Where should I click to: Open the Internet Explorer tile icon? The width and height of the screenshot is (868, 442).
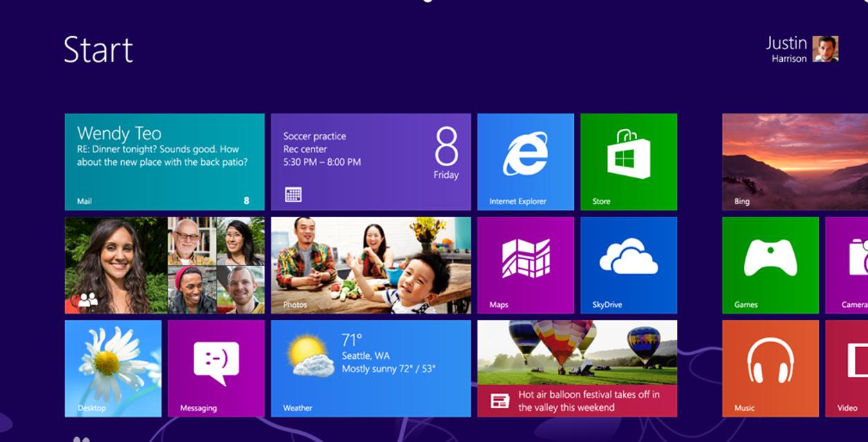(525, 153)
